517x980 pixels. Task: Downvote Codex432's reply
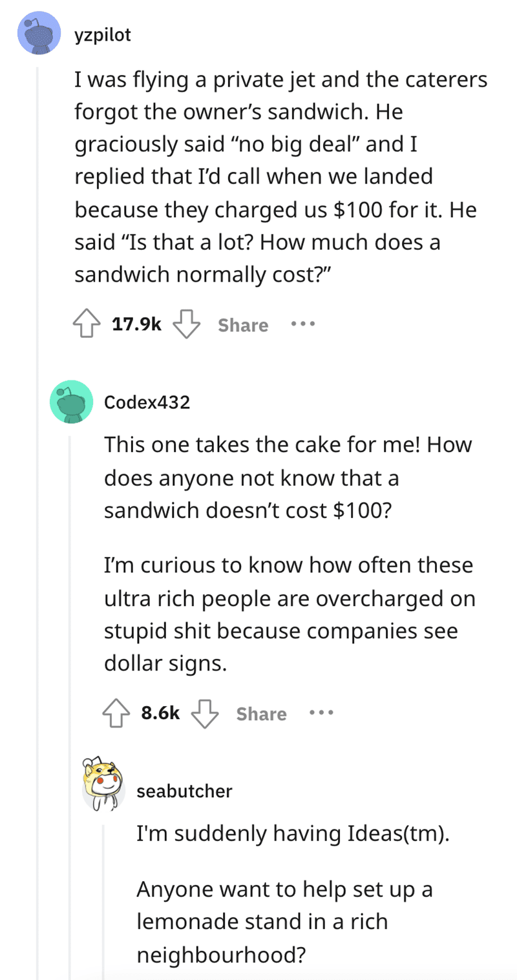(x=206, y=713)
